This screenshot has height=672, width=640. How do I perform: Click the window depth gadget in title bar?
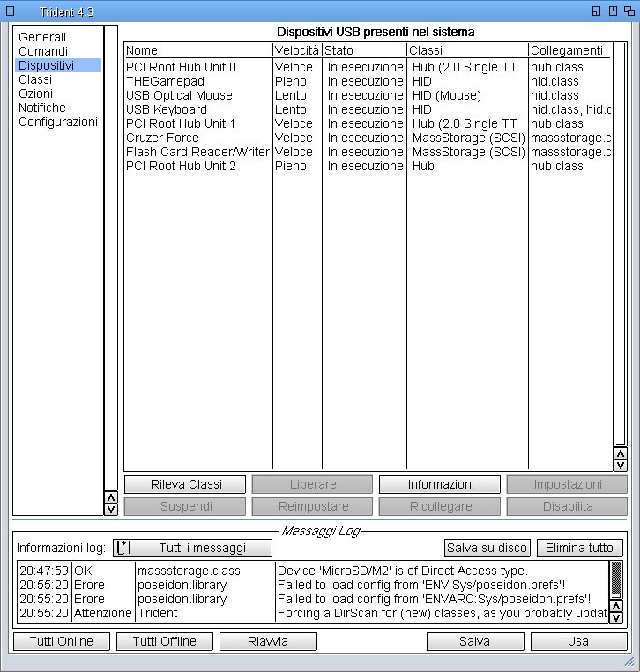tap(629, 11)
